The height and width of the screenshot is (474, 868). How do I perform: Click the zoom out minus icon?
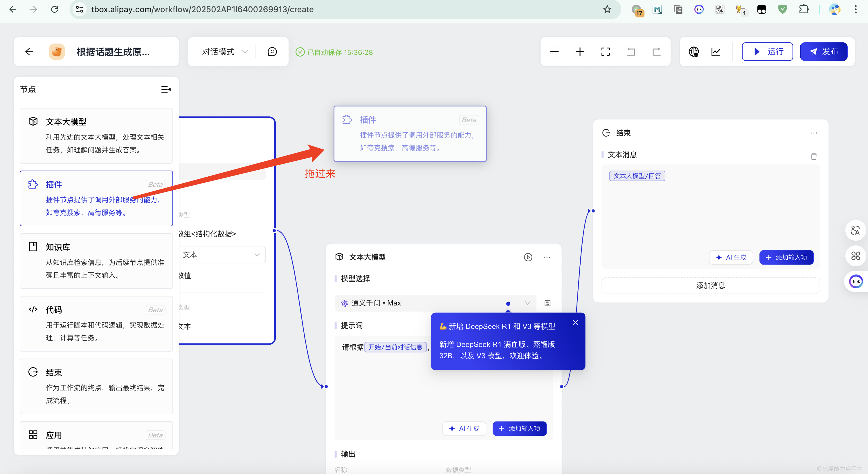[554, 52]
